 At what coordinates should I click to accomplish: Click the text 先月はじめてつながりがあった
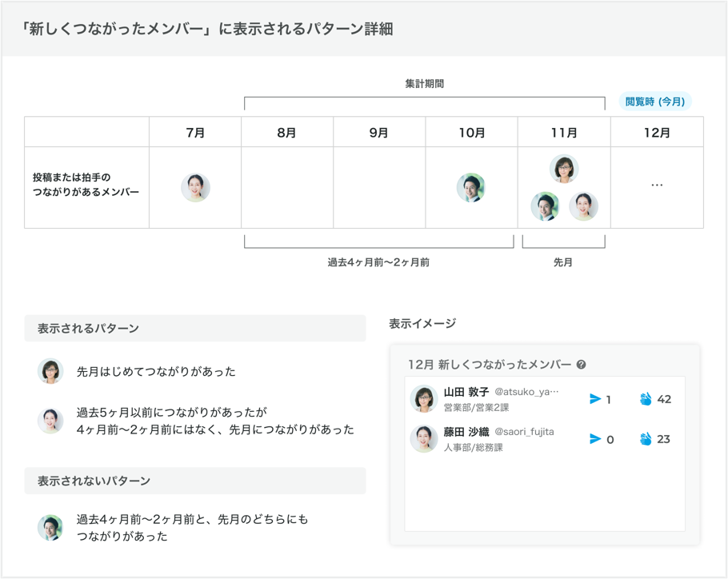point(156,372)
